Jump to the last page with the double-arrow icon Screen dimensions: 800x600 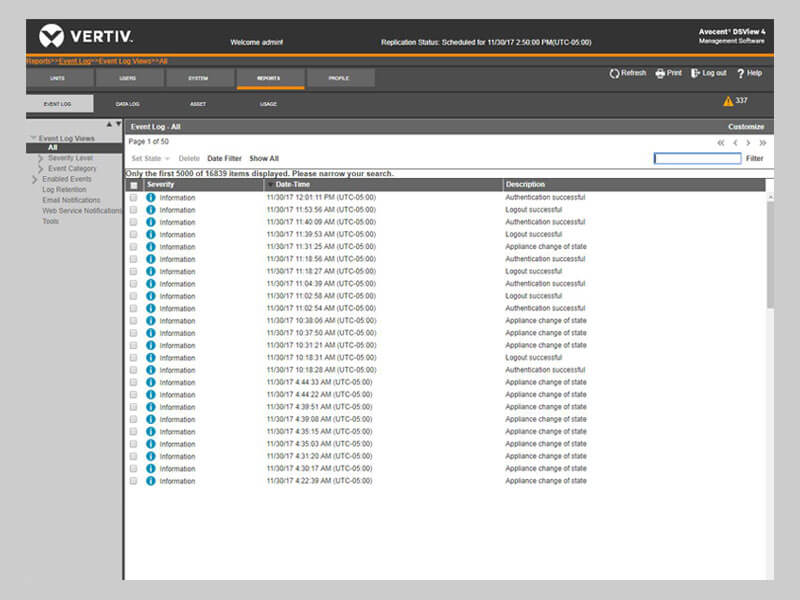click(763, 143)
